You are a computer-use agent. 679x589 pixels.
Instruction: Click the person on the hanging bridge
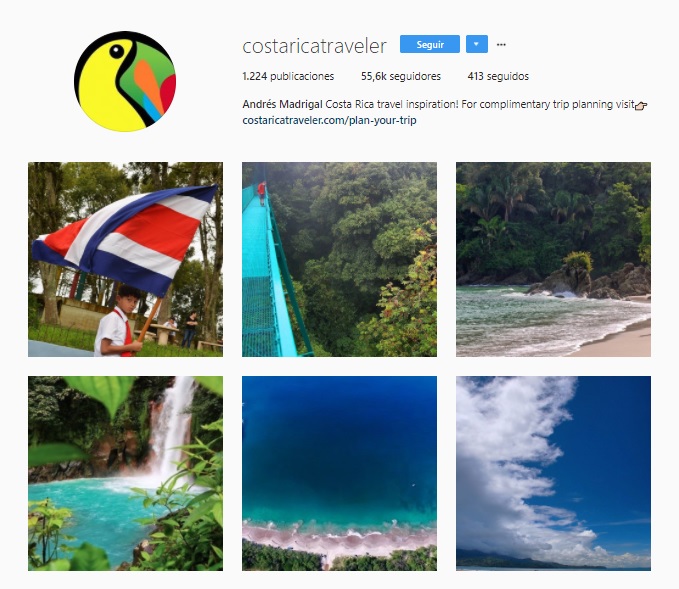tap(262, 193)
